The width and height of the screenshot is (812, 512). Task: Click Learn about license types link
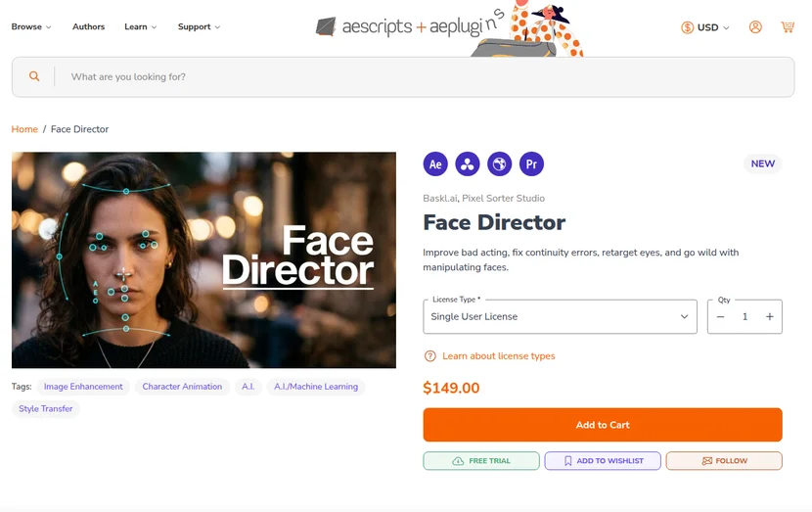(x=499, y=356)
